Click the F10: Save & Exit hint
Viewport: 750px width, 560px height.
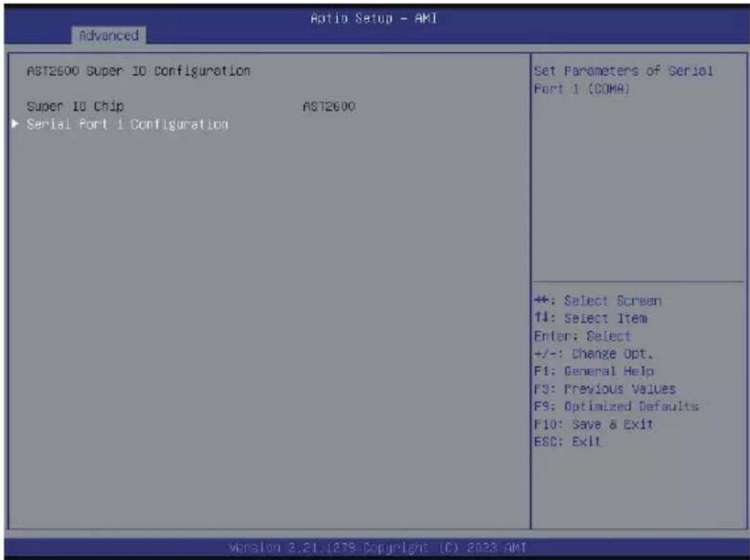coord(593,424)
